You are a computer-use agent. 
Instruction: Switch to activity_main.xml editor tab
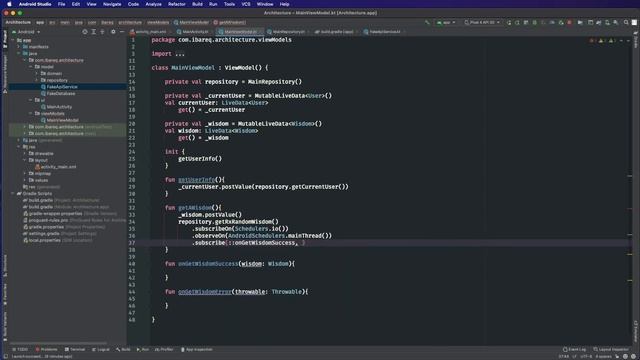coord(149,31)
